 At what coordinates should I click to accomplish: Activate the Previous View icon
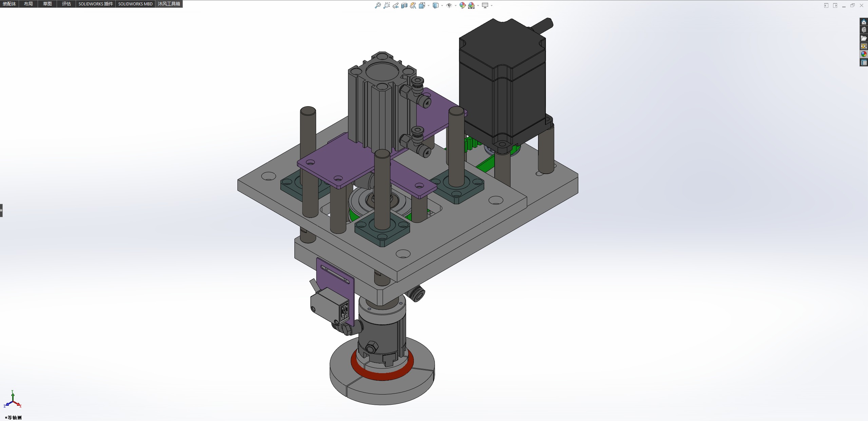(396, 5)
